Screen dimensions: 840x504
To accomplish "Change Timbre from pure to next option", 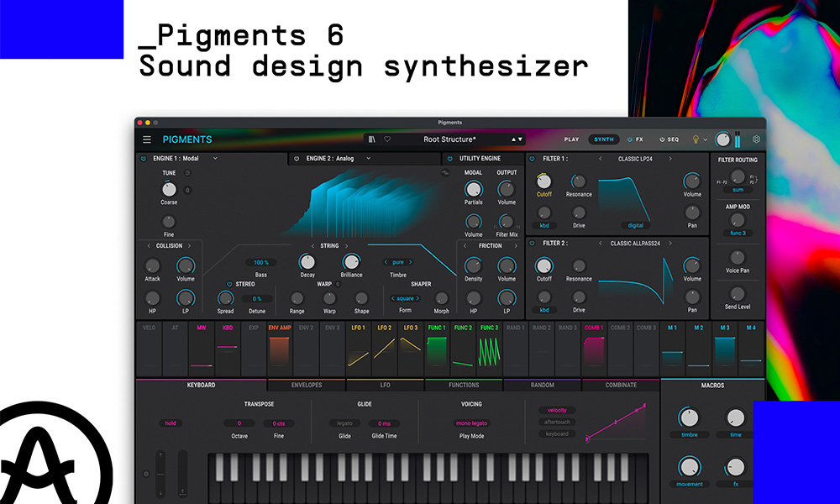I will point(411,262).
